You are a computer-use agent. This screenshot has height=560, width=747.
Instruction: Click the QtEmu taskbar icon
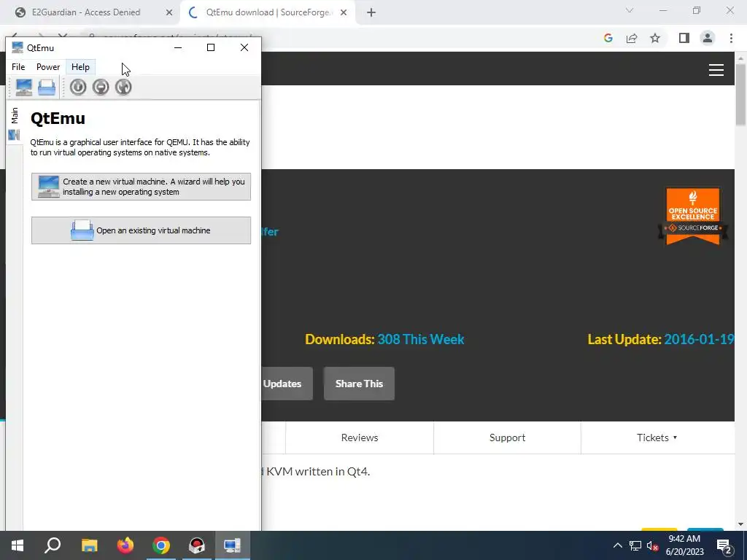click(233, 545)
